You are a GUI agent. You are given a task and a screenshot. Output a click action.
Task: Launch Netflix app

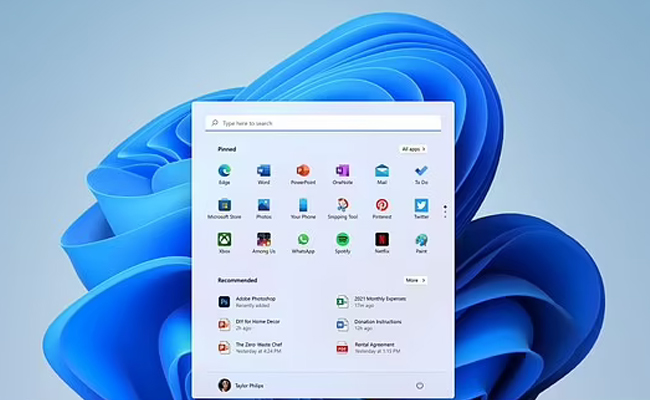click(382, 243)
